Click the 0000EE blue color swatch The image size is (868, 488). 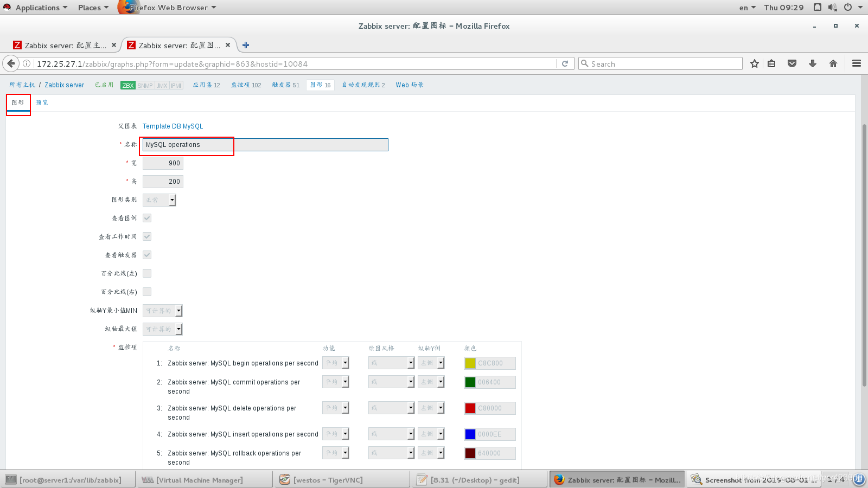[x=470, y=434]
